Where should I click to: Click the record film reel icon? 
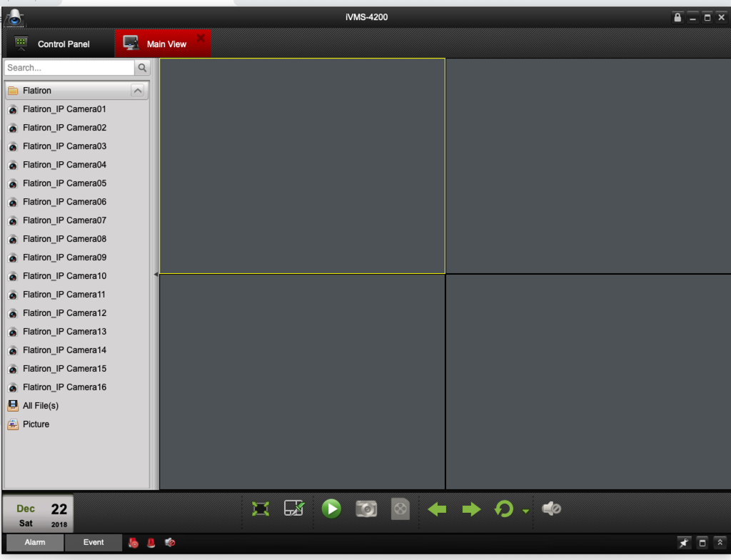[x=400, y=509]
